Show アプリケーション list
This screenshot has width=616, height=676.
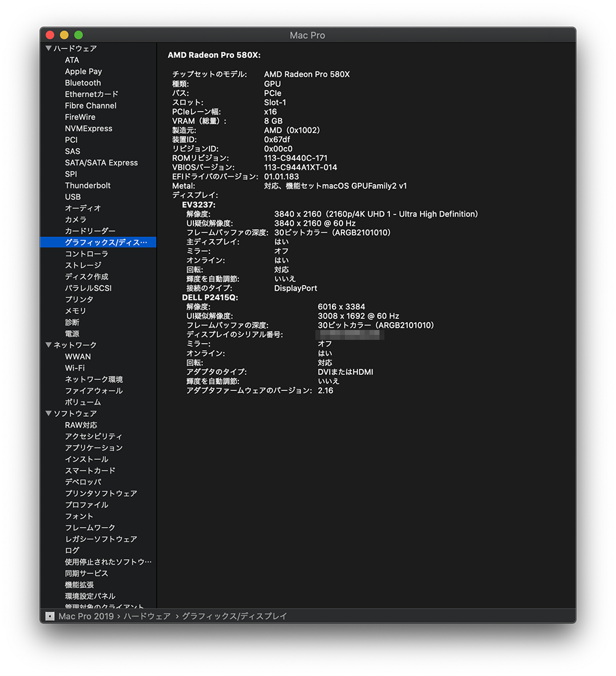pyautogui.click(x=94, y=448)
